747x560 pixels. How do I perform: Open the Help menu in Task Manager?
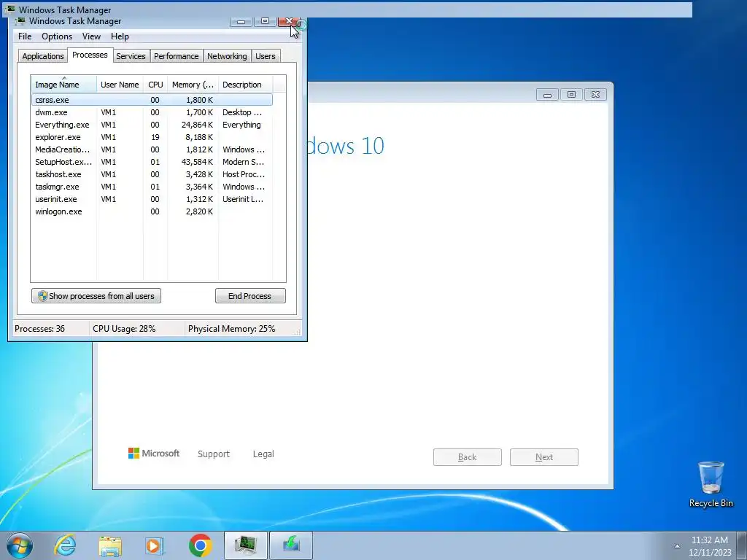(x=120, y=36)
